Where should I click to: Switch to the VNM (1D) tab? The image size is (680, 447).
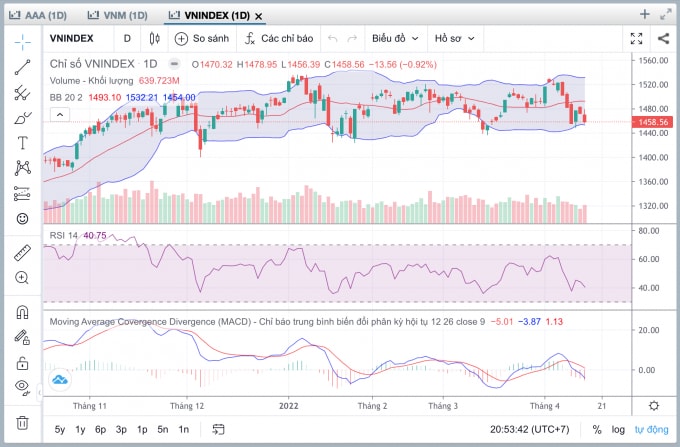[x=118, y=16]
